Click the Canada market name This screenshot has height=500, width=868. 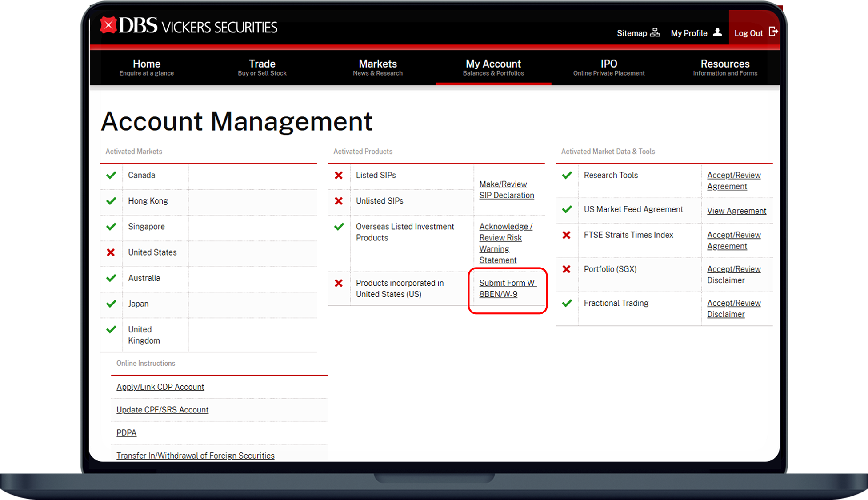click(x=142, y=175)
